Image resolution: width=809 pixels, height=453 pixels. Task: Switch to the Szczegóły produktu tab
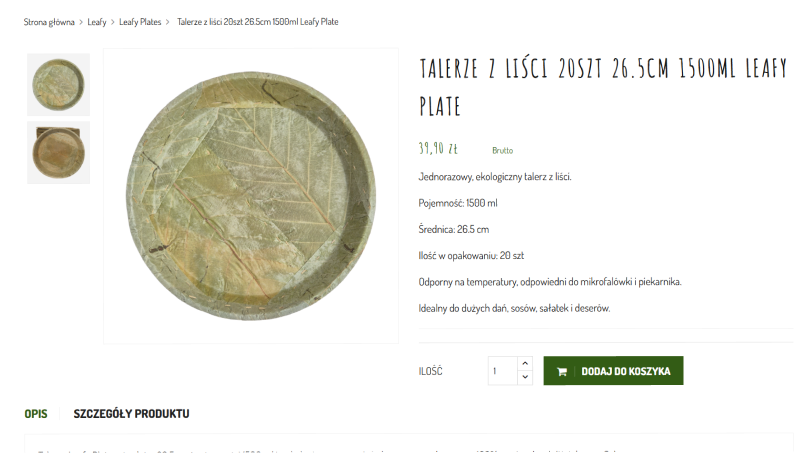131,414
